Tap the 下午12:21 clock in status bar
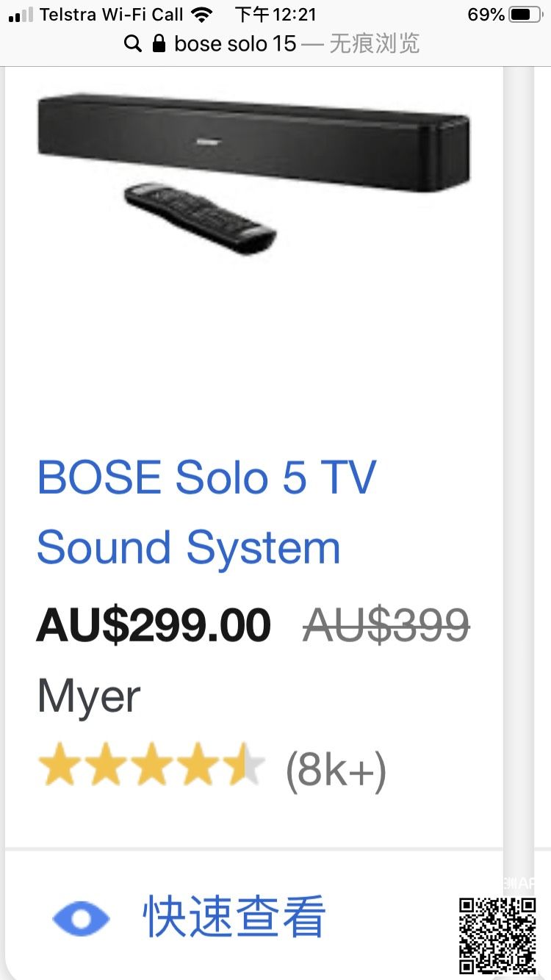This screenshot has height=980, width=551. pyautogui.click(x=275, y=15)
